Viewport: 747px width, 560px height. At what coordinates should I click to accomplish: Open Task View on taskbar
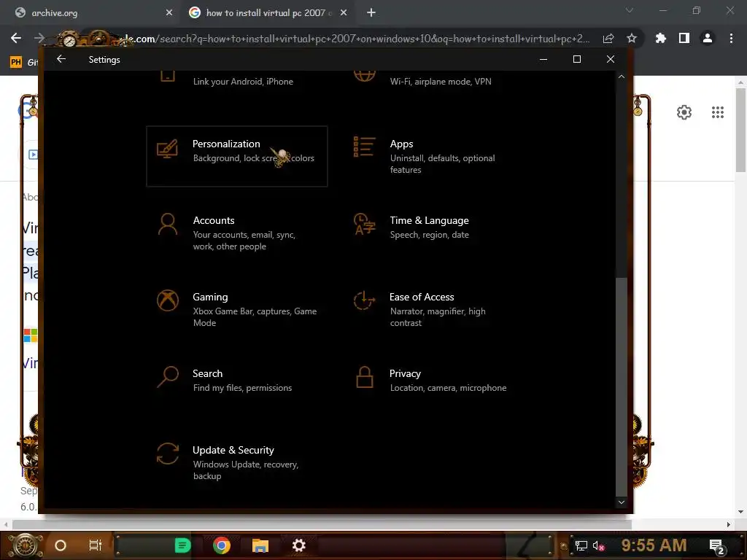[x=96, y=545]
